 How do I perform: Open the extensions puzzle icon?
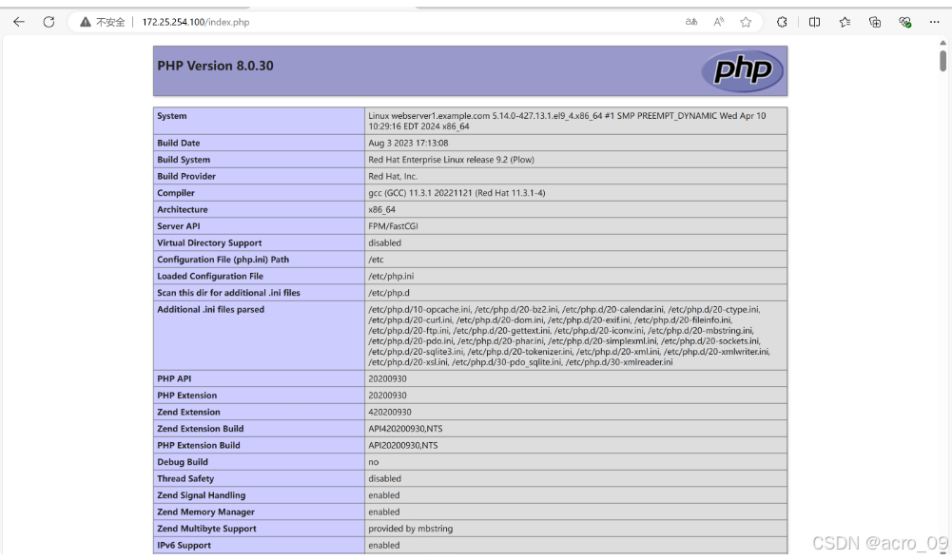coord(782,22)
